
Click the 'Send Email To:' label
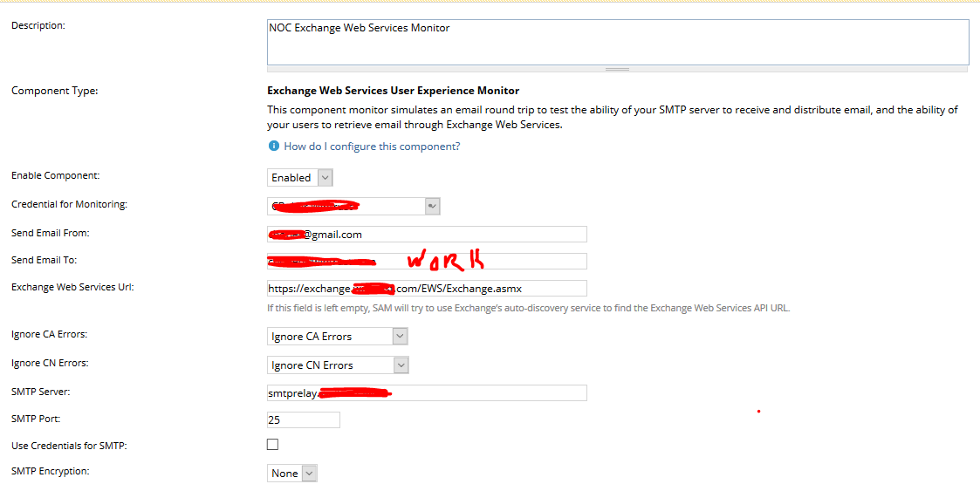[x=44, y=260]
